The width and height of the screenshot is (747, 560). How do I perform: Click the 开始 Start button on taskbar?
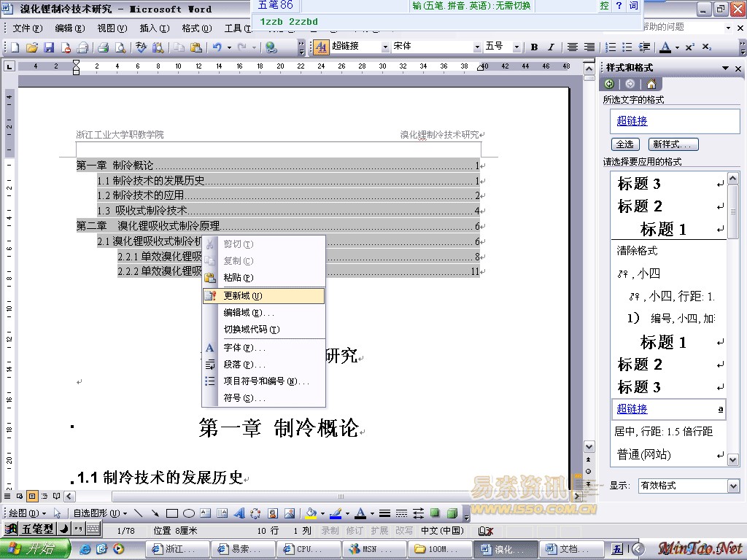(x=36, y=549)
